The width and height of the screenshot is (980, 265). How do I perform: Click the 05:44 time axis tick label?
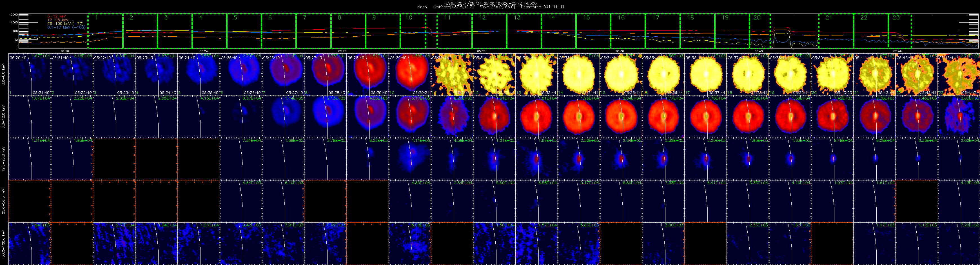click(897, 51)
